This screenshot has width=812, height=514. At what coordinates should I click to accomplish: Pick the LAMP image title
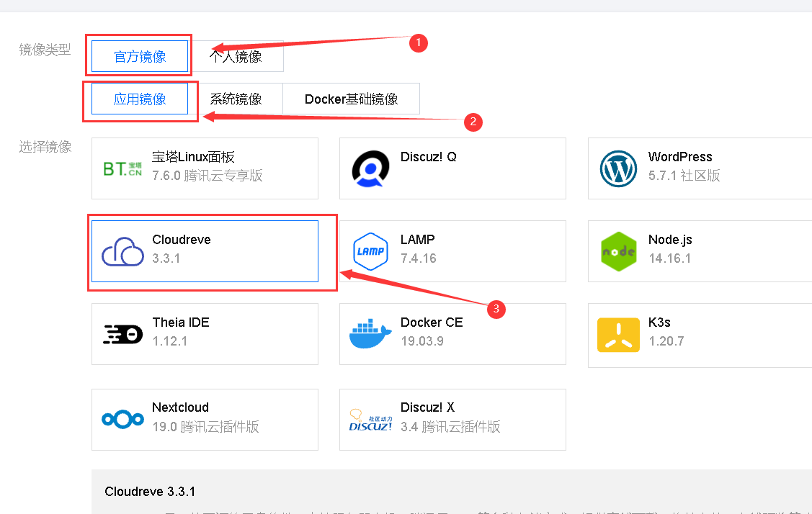(417, 240)
